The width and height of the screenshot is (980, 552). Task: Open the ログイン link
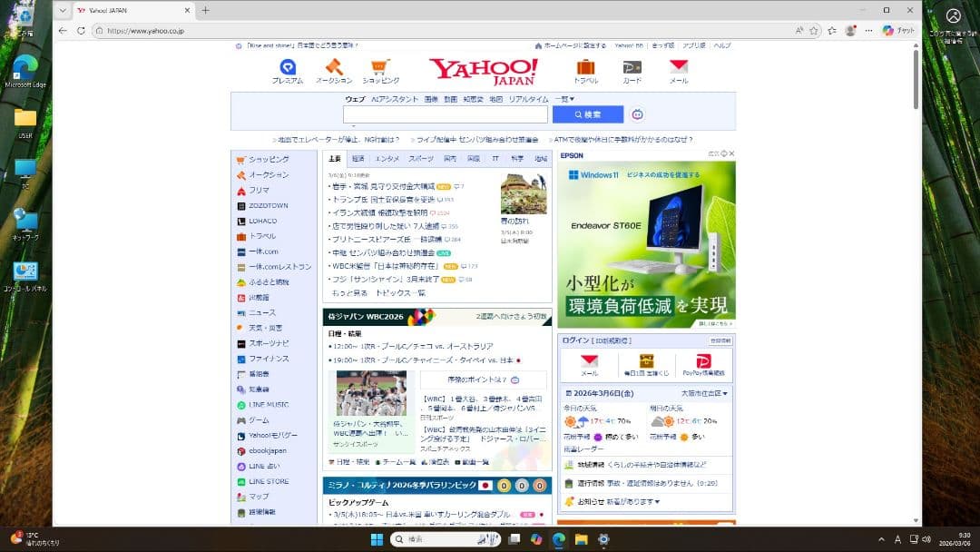575,340
